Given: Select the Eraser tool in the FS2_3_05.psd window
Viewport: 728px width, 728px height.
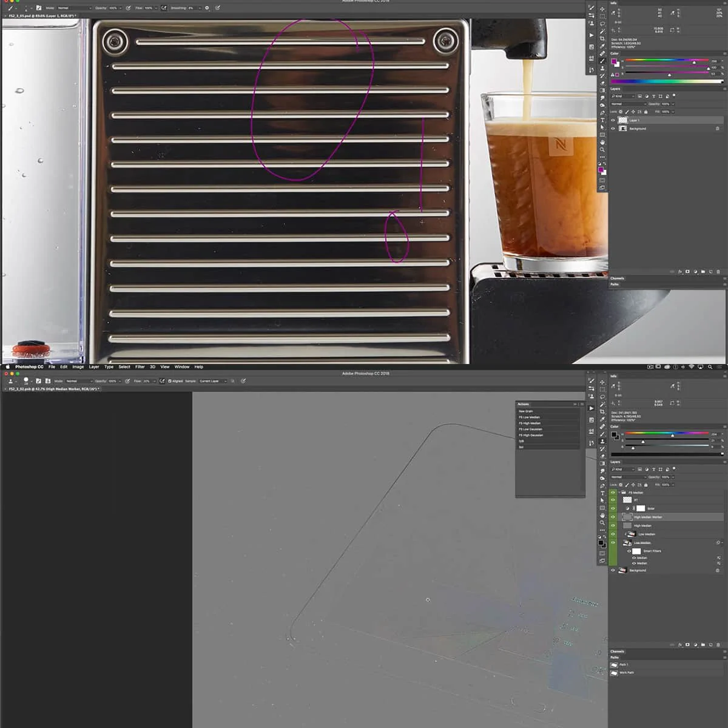Looking at the screenshot, I should [x=602, y=83].
